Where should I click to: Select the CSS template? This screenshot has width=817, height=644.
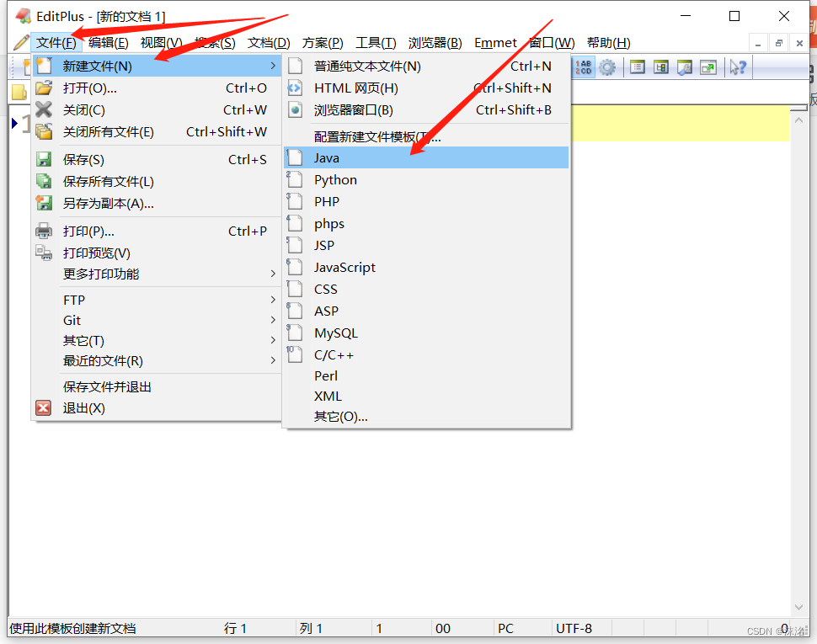(426, 289)
